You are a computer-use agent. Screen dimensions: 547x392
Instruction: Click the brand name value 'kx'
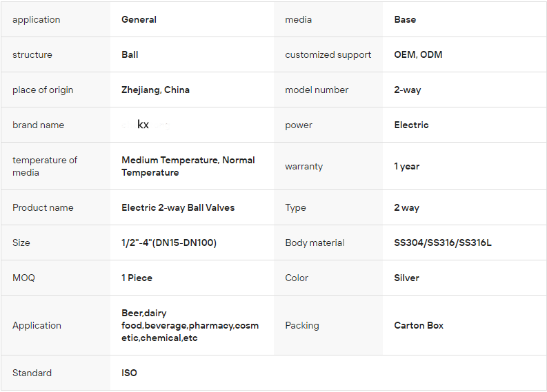[x=143, y=125]
